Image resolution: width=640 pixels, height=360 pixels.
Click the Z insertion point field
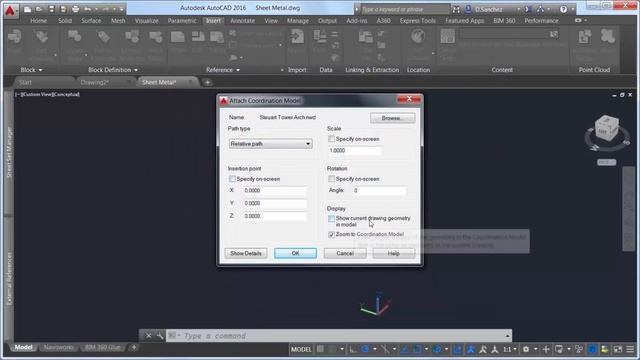point(275,216)
